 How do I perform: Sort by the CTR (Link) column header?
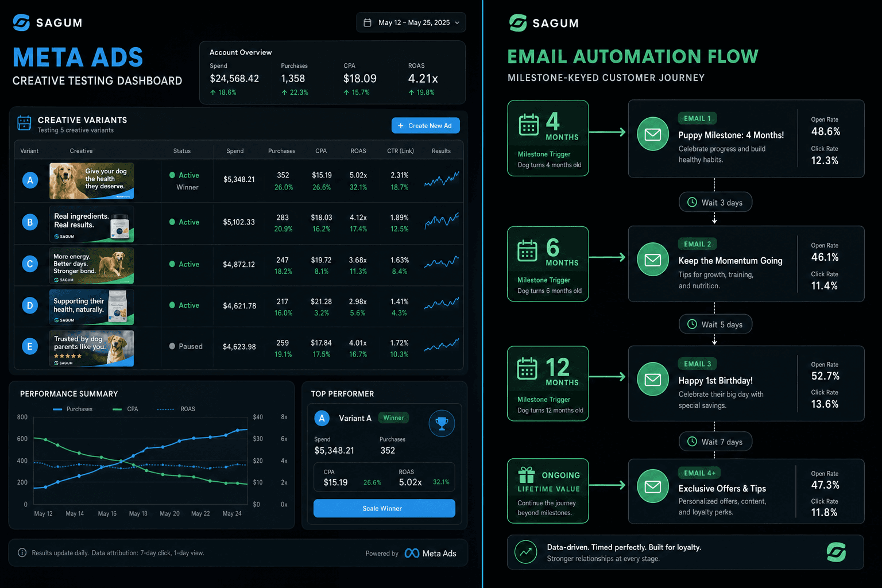pyautogui.click(x=400, y=151)
